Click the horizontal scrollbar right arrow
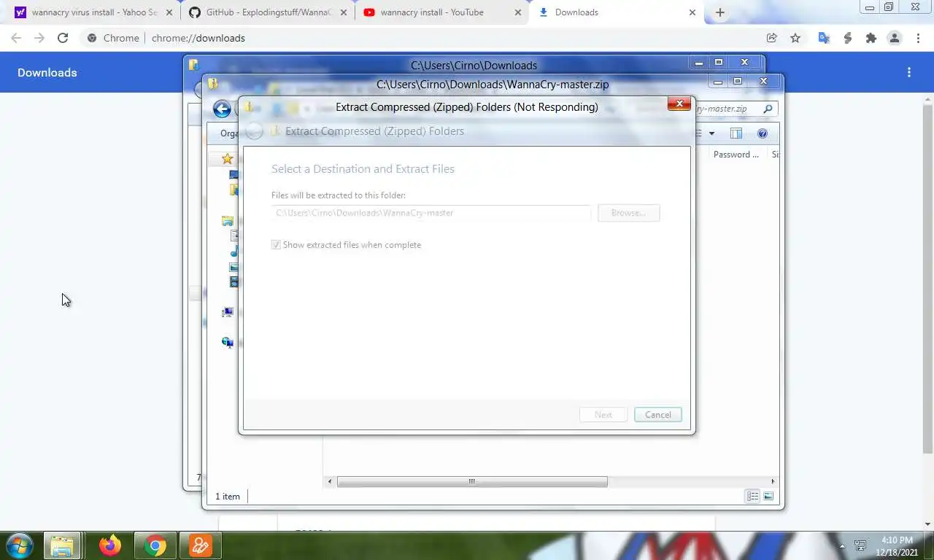 tap(773, 481)
